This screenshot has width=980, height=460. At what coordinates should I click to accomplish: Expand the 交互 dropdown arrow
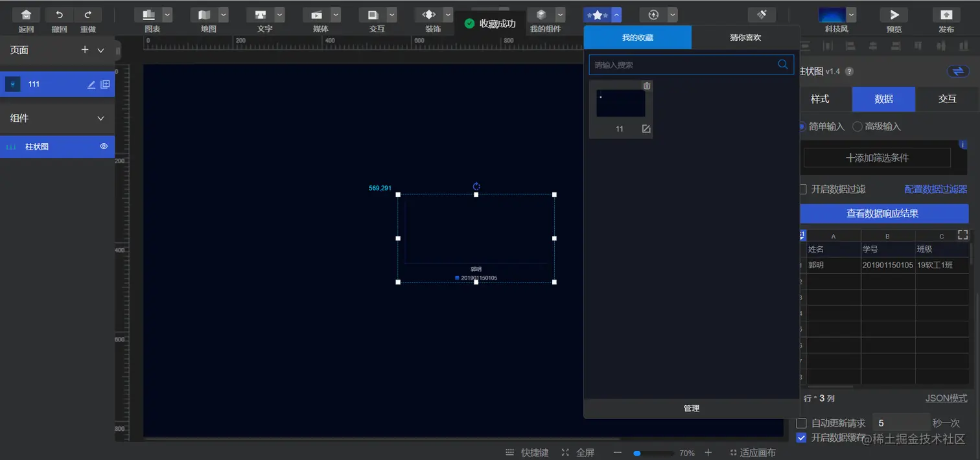392,15
